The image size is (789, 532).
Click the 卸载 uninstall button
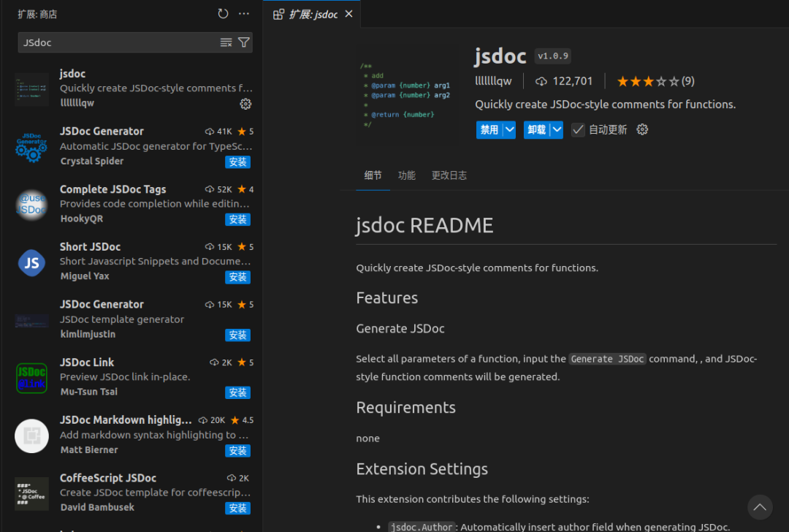tap(537, 130)
